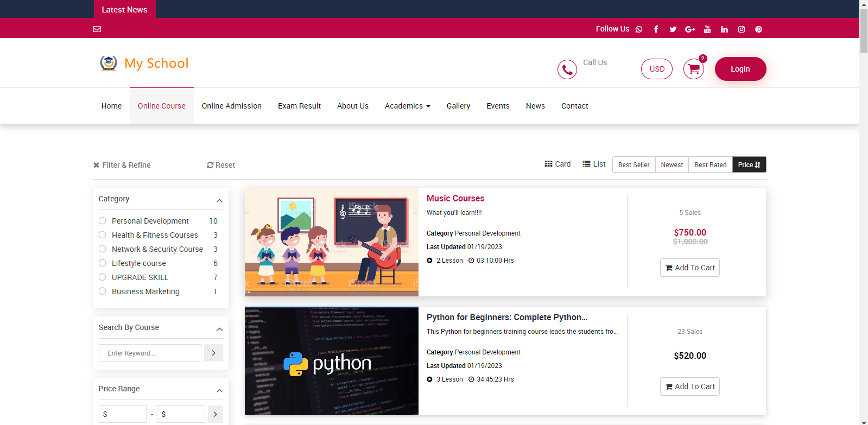Screen dimensions: 868x425
Task: Open the Python course thumbnail
Action: pos(331,361)
